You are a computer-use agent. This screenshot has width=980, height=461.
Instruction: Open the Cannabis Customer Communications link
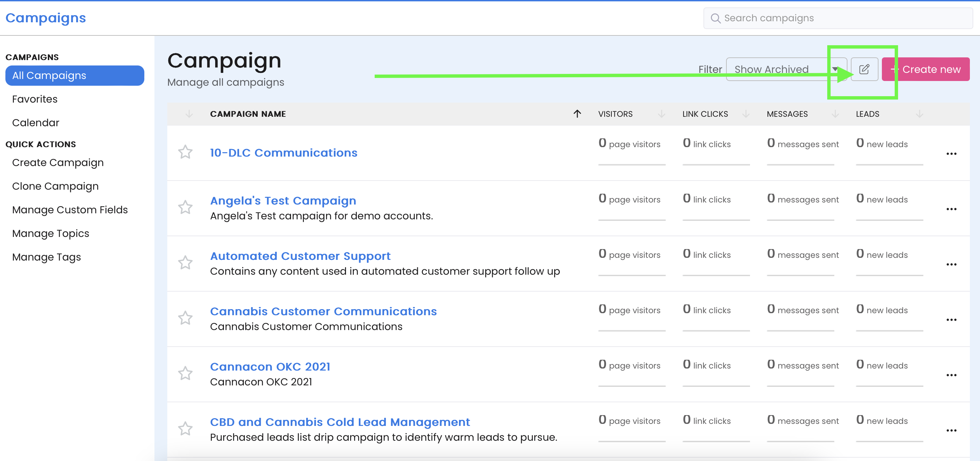[323, 311]
